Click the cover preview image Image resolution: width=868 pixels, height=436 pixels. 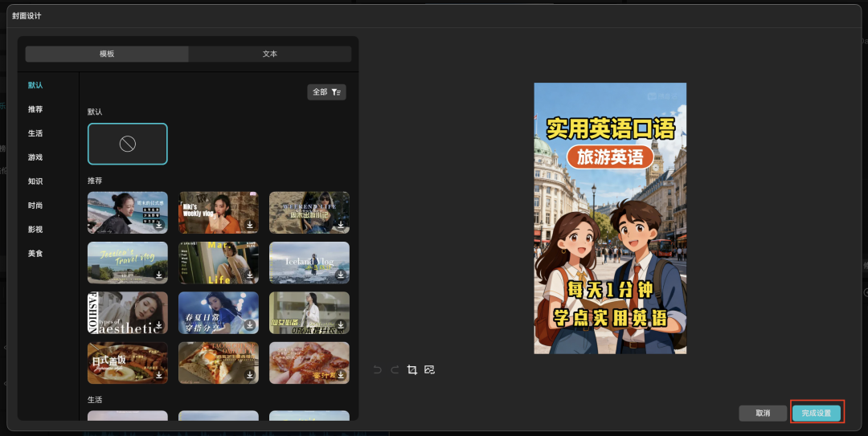pos(610,218)
